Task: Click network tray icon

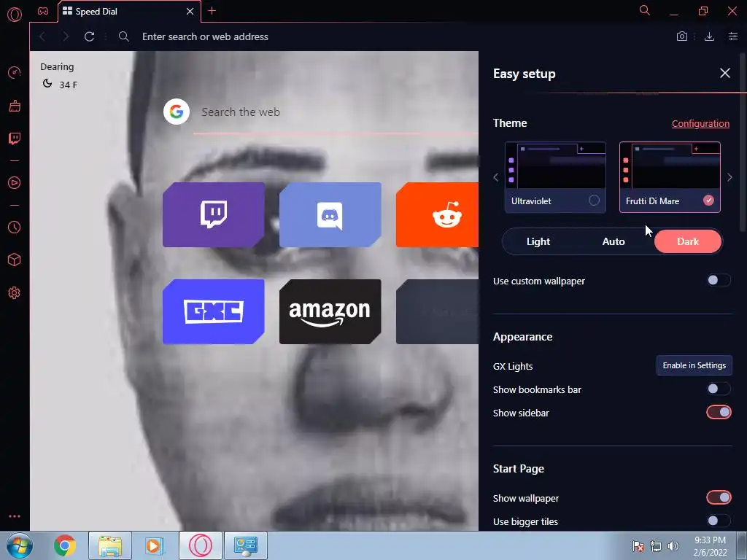Action: (656, 546)
